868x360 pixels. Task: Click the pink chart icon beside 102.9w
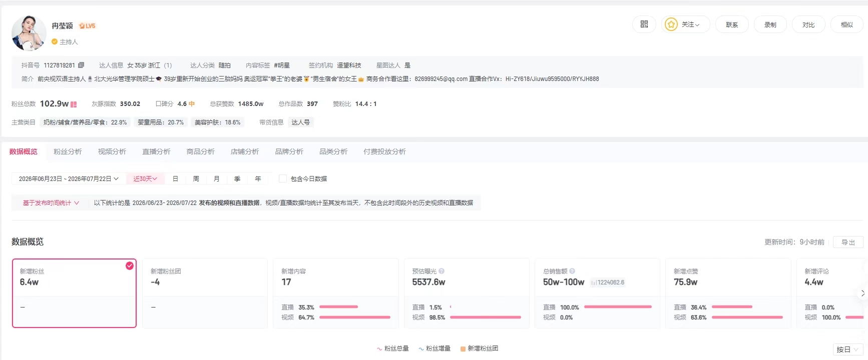point(74,104)
